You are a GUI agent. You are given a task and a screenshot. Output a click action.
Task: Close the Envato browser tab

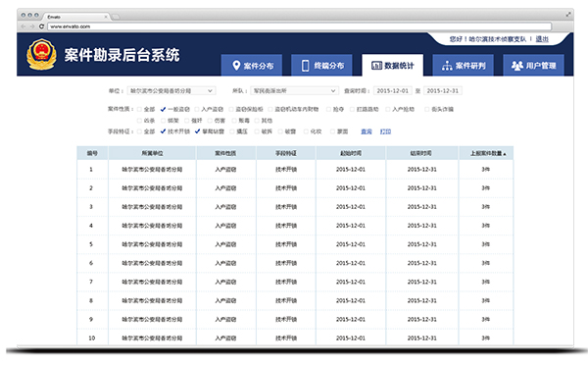click(106, 17)
